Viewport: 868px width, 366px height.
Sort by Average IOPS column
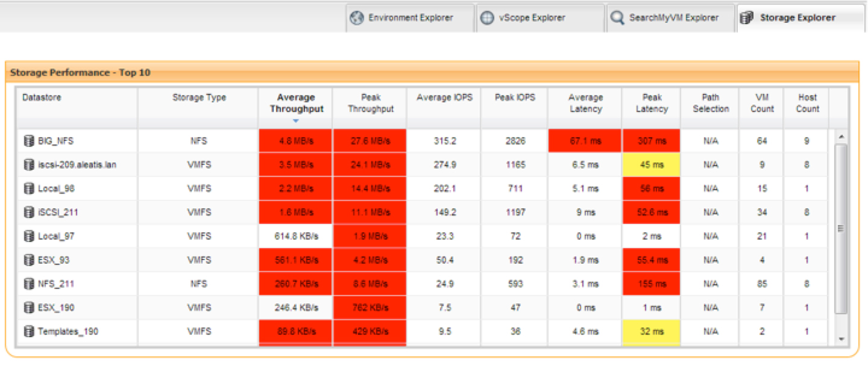tap(444, 107)
